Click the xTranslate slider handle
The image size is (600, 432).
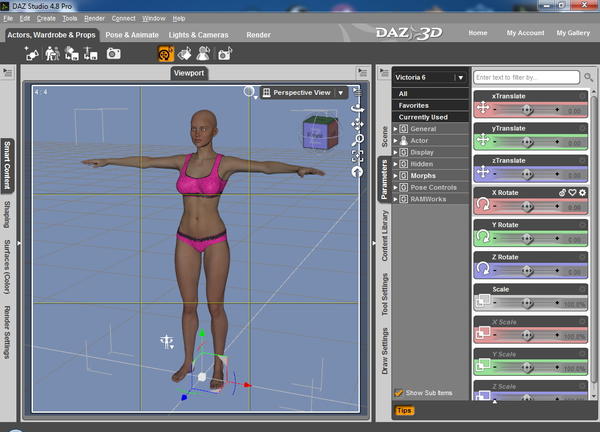click(x=527, y=110)
